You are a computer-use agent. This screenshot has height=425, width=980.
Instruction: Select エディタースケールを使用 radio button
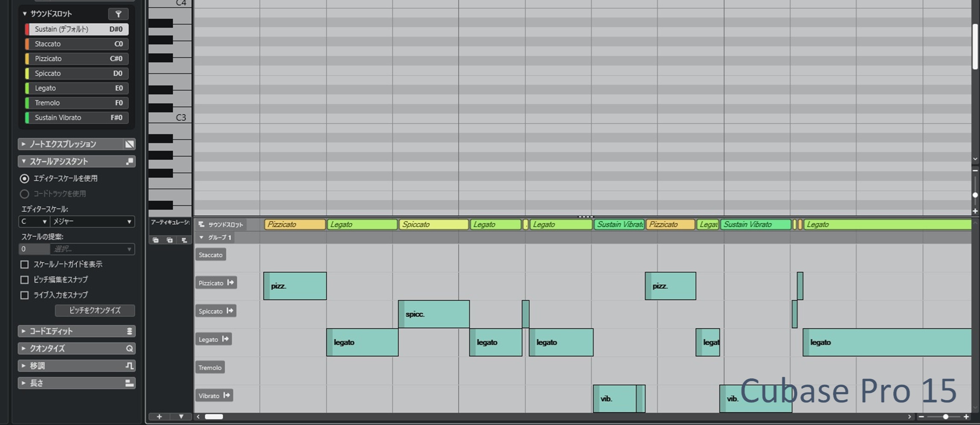(25, 179)
